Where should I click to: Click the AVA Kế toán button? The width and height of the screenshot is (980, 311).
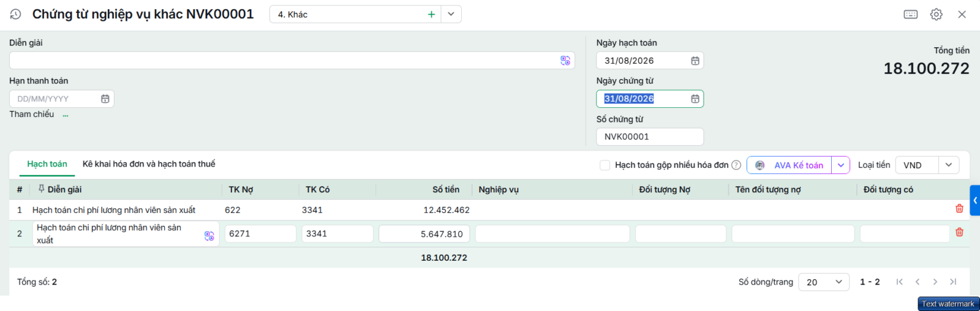click(x=790, y=165)
